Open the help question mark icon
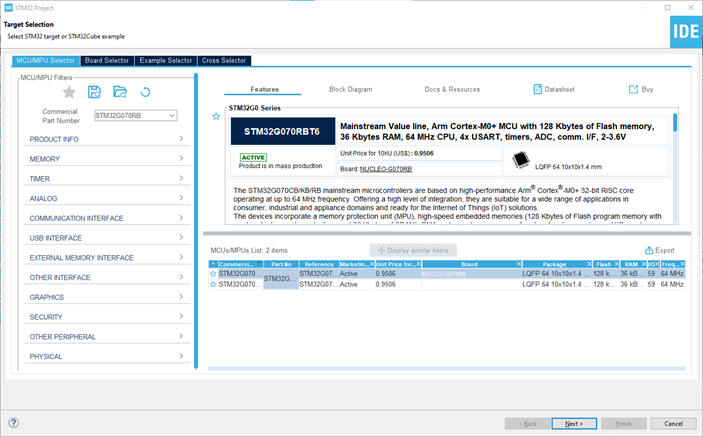The image size is (703, 437). (13, 423)
